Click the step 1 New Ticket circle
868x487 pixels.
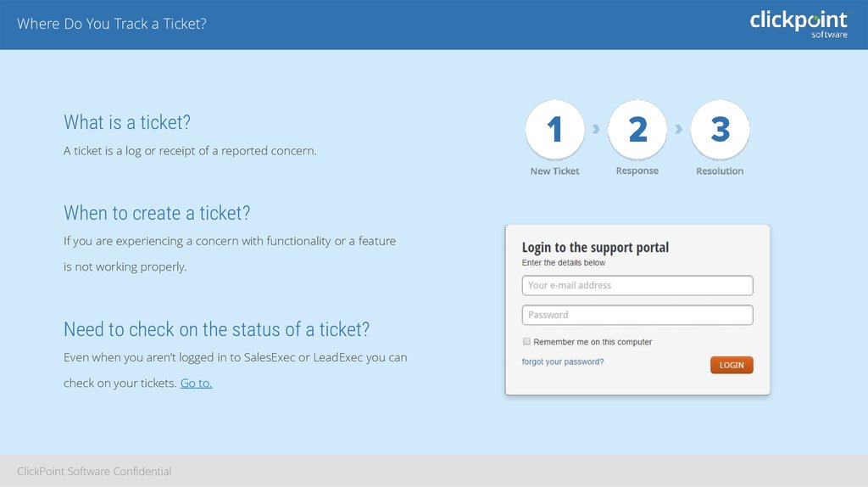[x=554, y=129]
